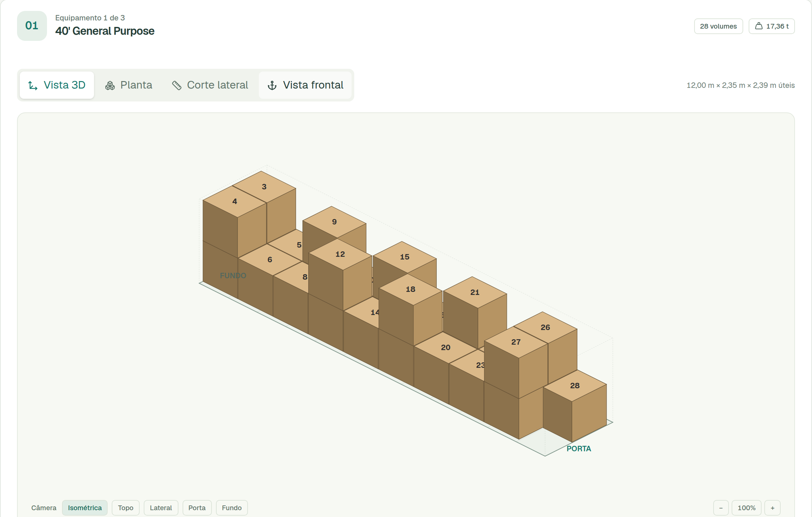The width and height of the screenshot is (812, 517).
Task: Select the Isométrica camera option
Action: tap(85, 507)
